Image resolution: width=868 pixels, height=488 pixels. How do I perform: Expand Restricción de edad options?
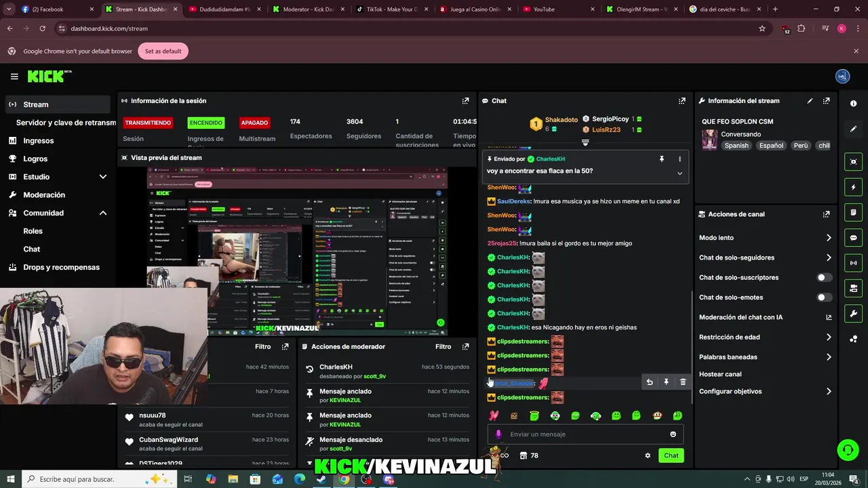(x=829, y=337)
